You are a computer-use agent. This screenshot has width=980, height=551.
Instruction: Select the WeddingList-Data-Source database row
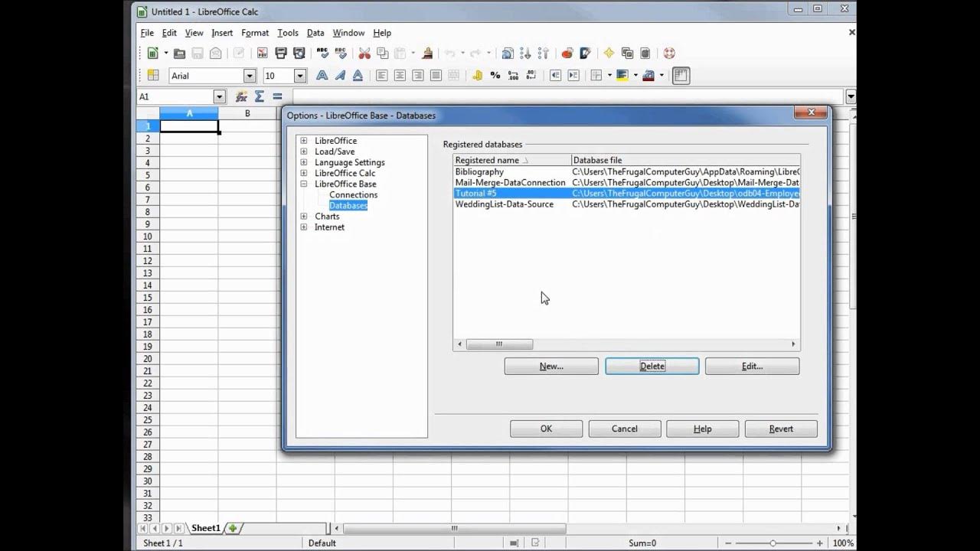626,204
